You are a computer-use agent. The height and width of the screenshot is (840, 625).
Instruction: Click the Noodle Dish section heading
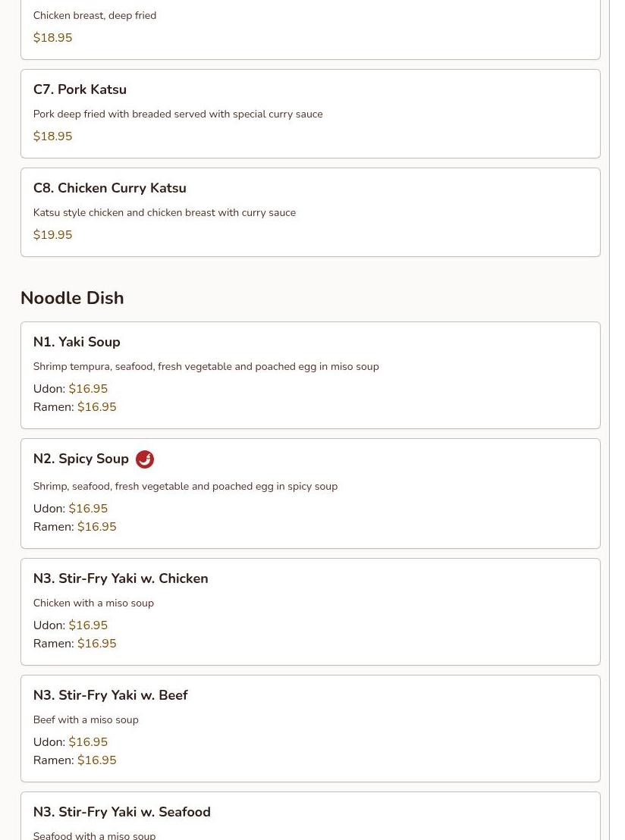click(x=72, y=298)
